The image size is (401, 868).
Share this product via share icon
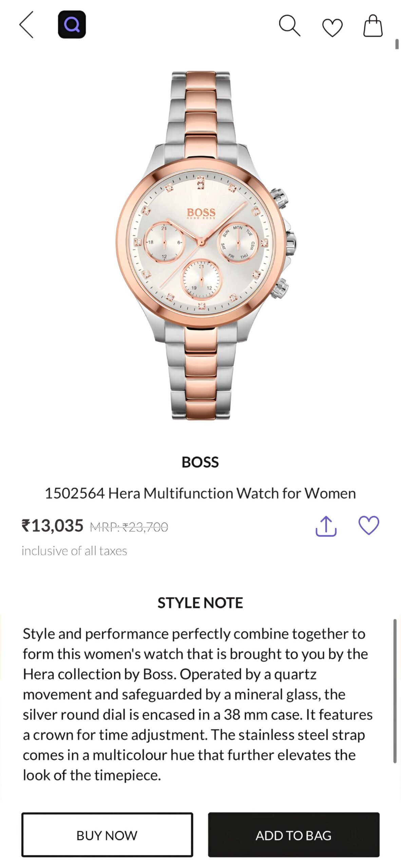tap(326, 526)
